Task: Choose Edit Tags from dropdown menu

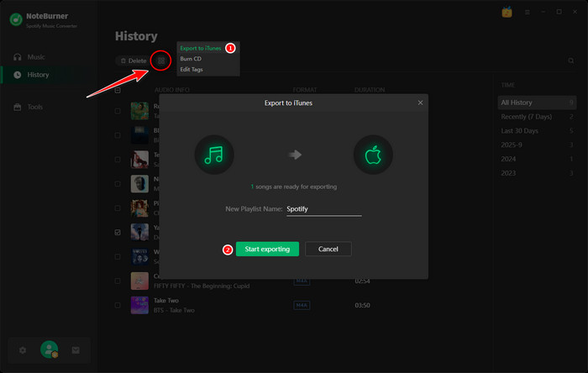Action: (x=192, y=70)
